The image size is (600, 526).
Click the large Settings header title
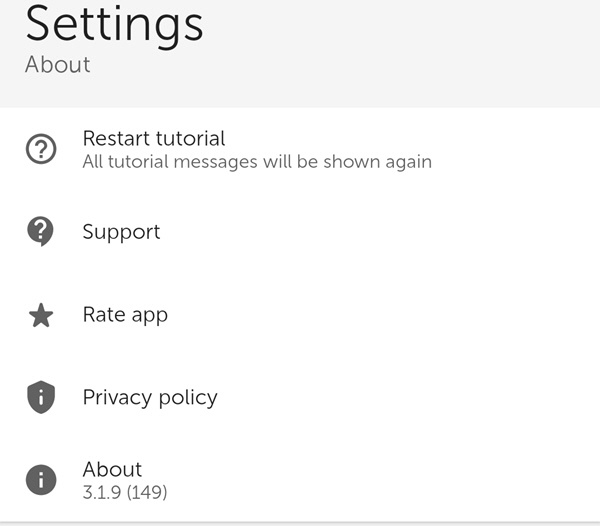click(114, 24)
